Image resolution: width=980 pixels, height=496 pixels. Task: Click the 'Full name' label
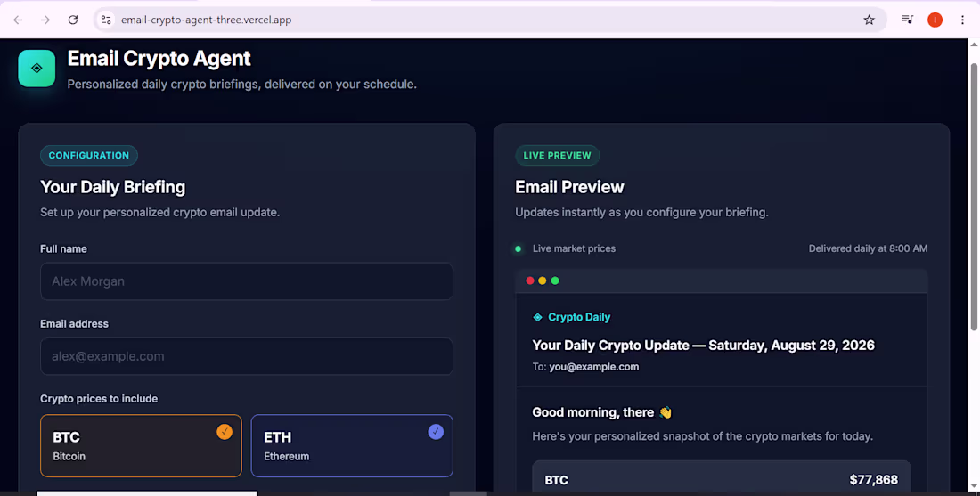64,248
